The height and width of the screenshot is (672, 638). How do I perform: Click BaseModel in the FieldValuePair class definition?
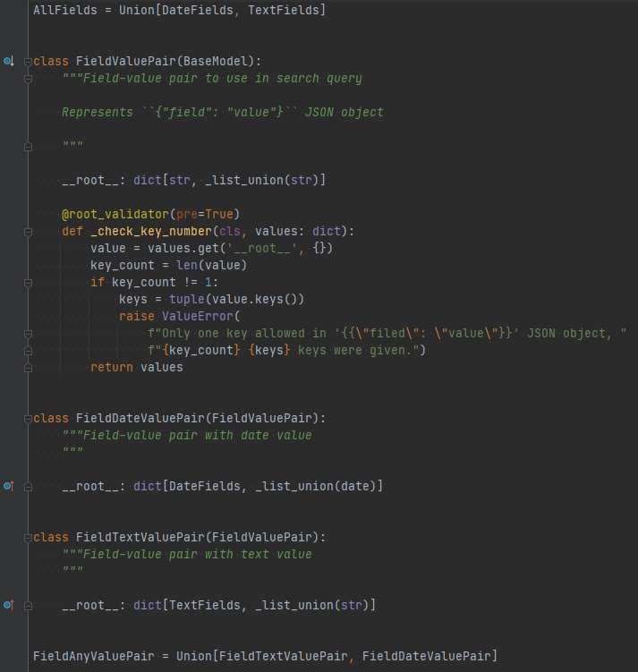point(216,61)
